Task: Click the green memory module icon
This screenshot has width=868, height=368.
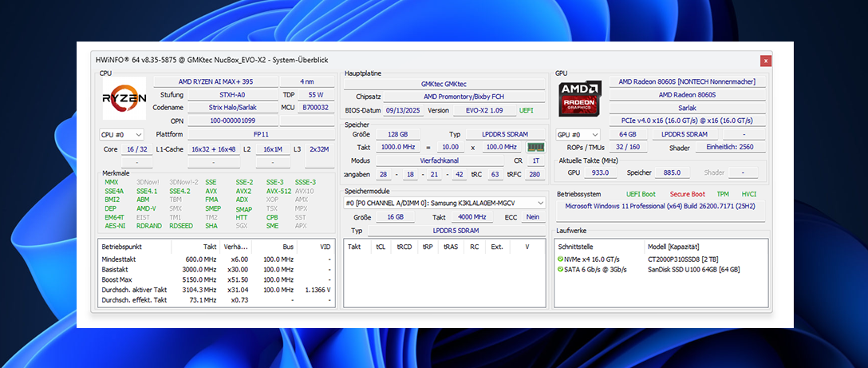Action: click(536, 147)
